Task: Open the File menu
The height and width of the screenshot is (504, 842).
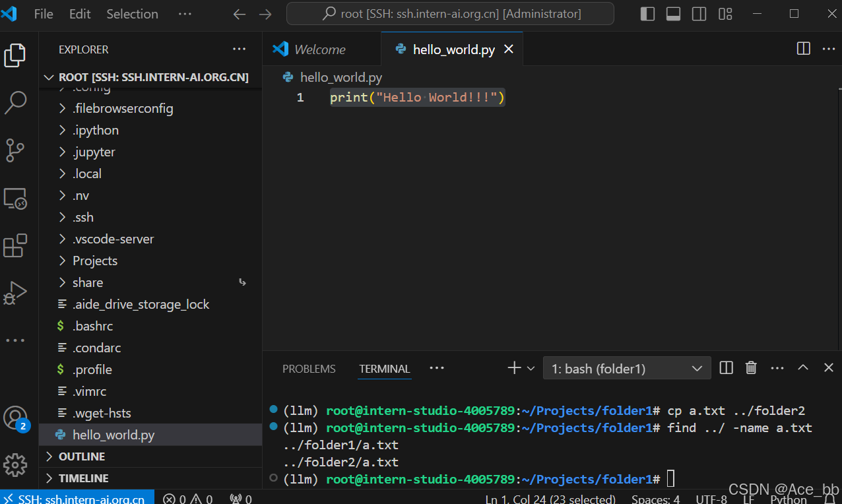Action: (44, 14)
